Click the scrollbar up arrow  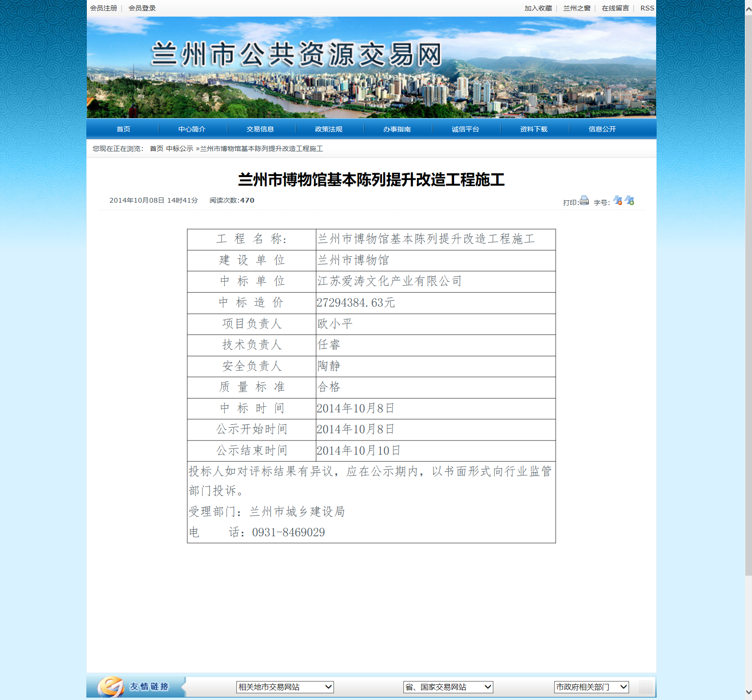[x=748, y=9]
